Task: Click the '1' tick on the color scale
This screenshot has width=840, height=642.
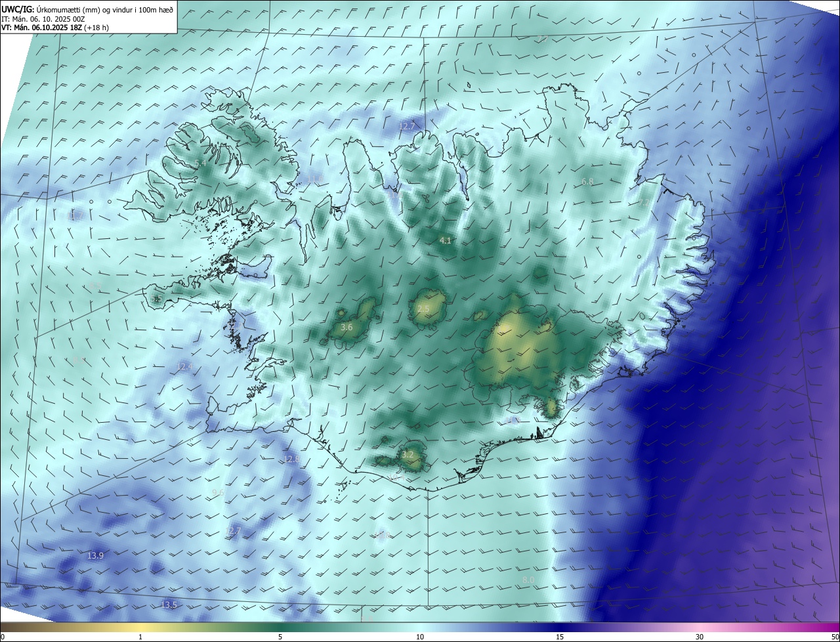Action: coord(140,637)
